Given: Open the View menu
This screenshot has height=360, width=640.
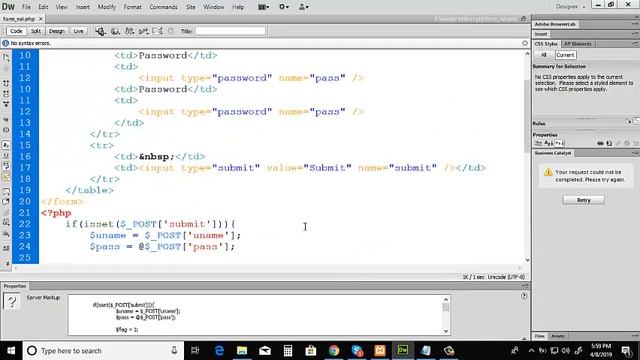Looking at the screenshot, I should click(61, 7).
